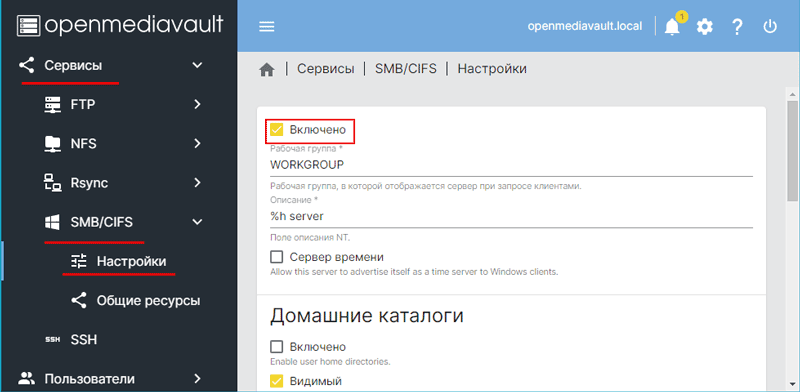Uncheck the top Включено checkbox
This screenshot has height=392, width=800.
pyautogui.click(x=276, y=130)
